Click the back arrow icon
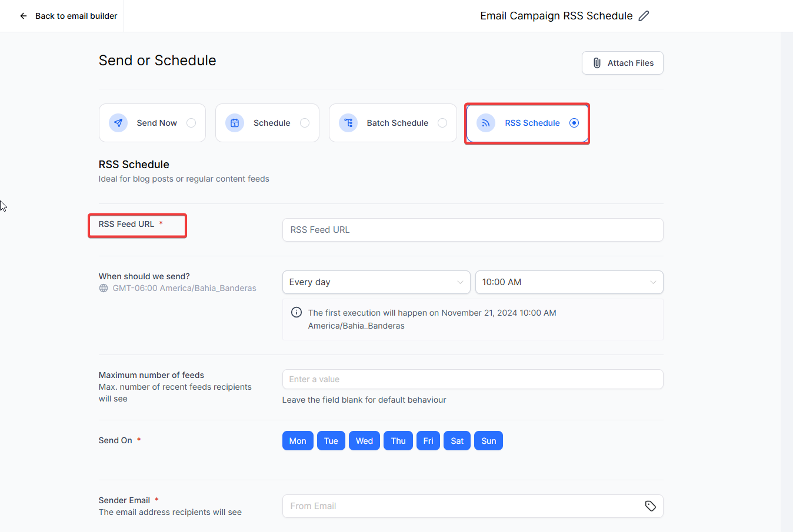Viewport: 793px width, 532px height. pyautogui.click(x=24, y=16)
